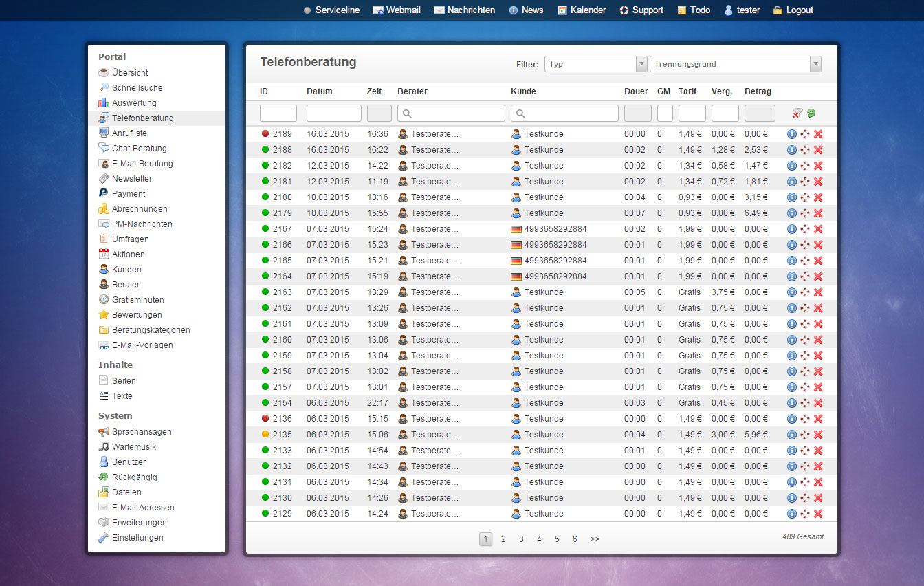Click the red arrows icon in row 2163
Image resolution: width=924 pixels, height=586 pixels.
805,292
